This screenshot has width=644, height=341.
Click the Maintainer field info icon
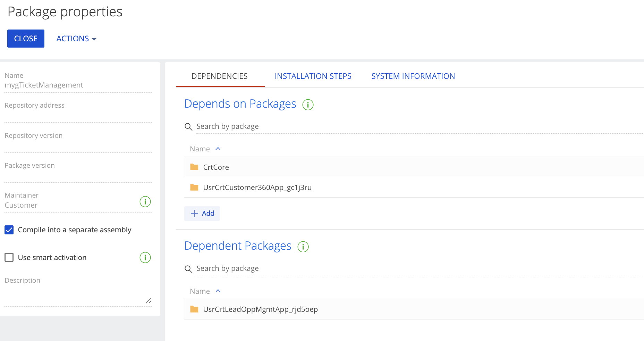tap(145, 201)
